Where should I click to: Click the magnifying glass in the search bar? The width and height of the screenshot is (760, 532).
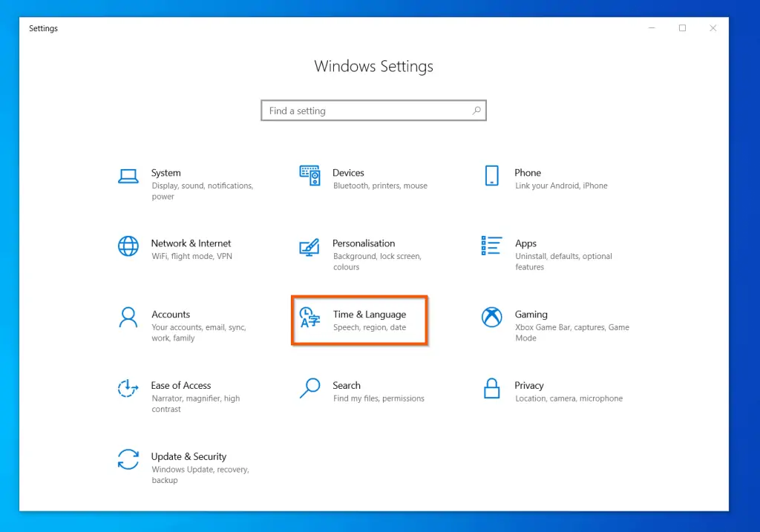point(476,110)
